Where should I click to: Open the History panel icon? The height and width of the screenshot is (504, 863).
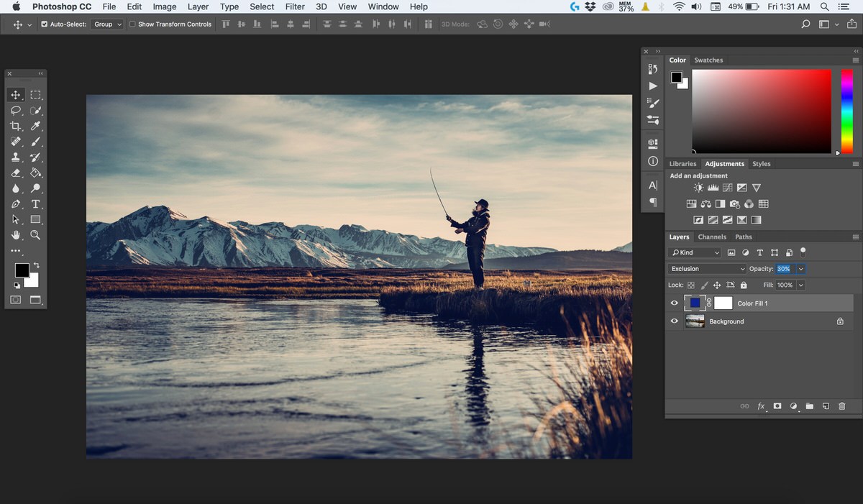pyautogui.click(x=652, y=69)
